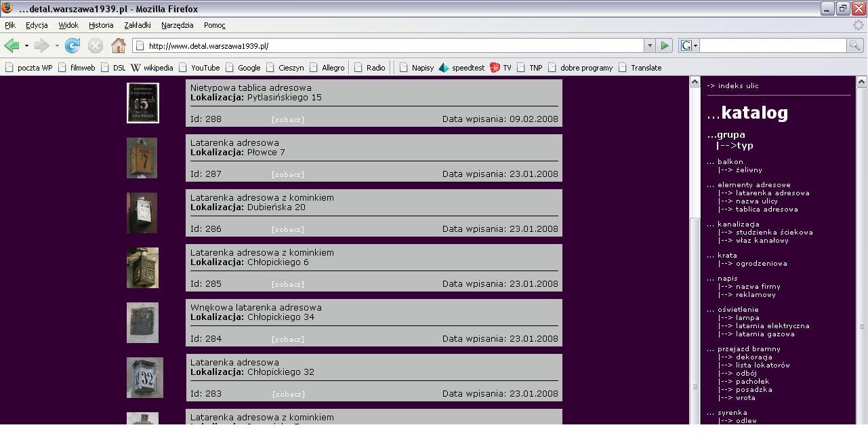Select the studzienka ściekowa type

click(x=774, y=233)
